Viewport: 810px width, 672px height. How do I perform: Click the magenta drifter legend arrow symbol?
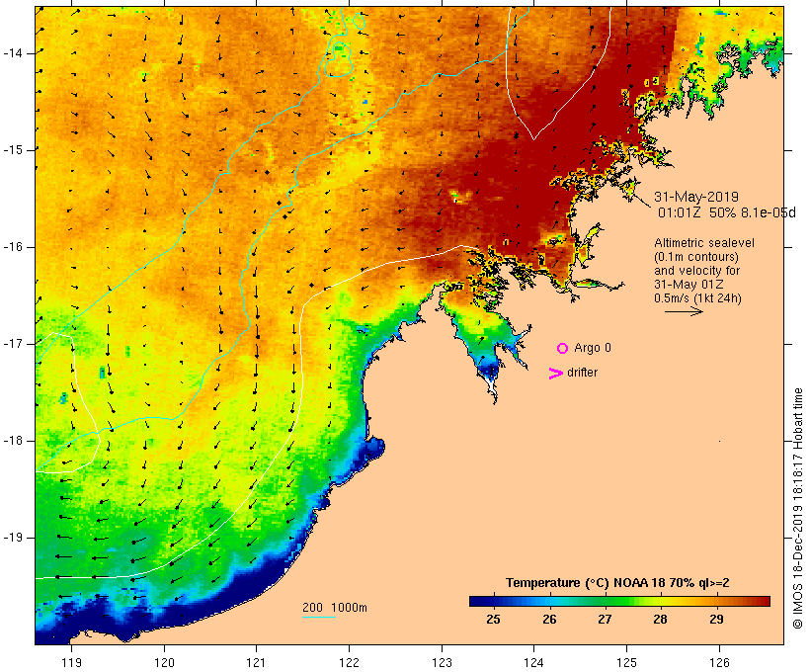pos(556,374)
